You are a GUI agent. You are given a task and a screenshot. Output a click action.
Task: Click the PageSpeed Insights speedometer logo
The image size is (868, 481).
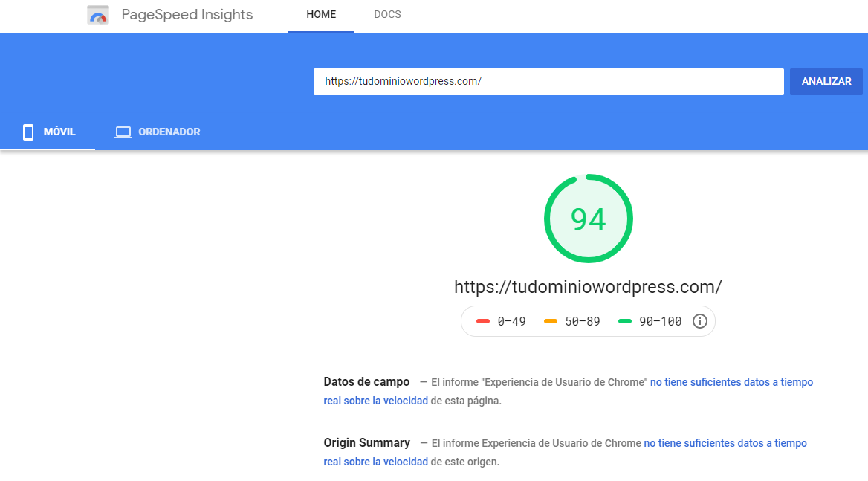(98, 15)
